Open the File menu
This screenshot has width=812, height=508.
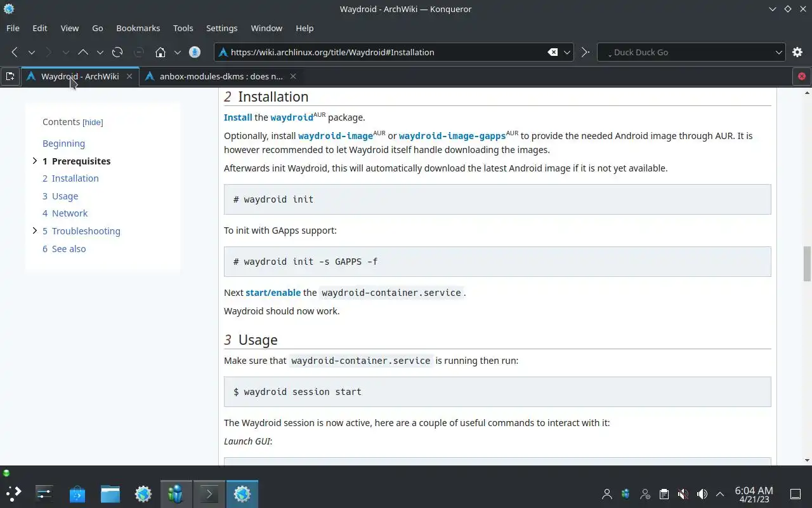(x=13, y=28)
